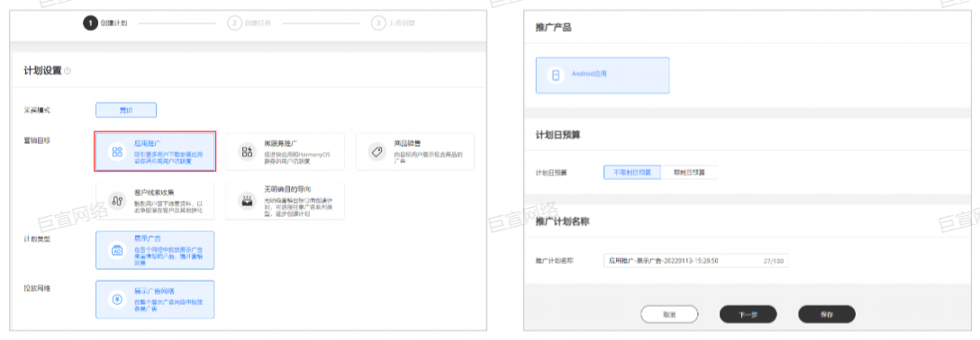This screenshot has height=340, width=980.
Task: Click the 应用推广 grid icon
Action: click(x=117, y=152)
